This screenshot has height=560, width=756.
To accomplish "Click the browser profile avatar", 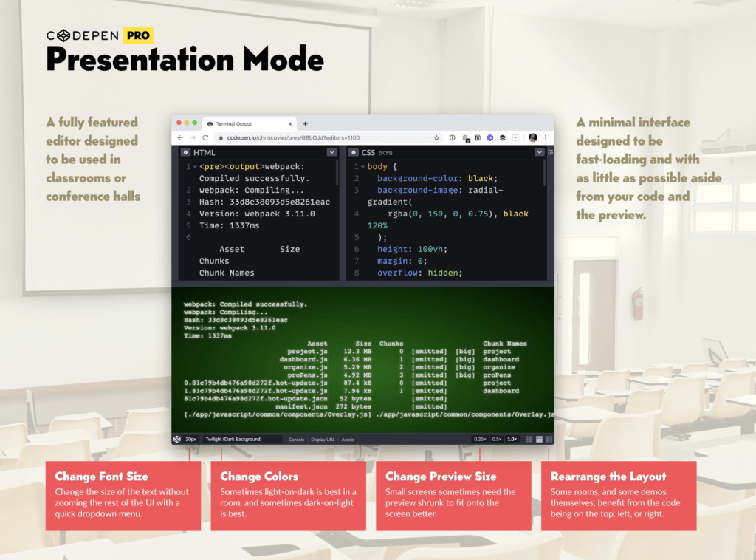I will pyautogui.click(x=535, y=137).
